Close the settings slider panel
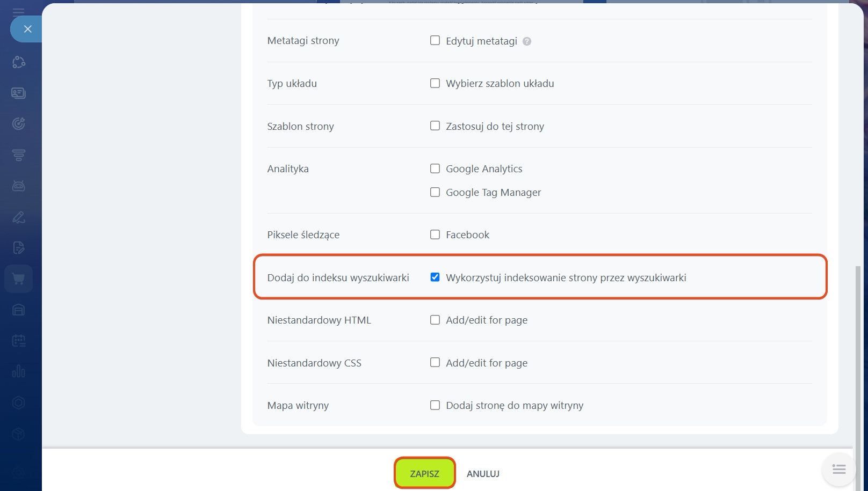The image size is (868, 491). (x=27, y=29)
